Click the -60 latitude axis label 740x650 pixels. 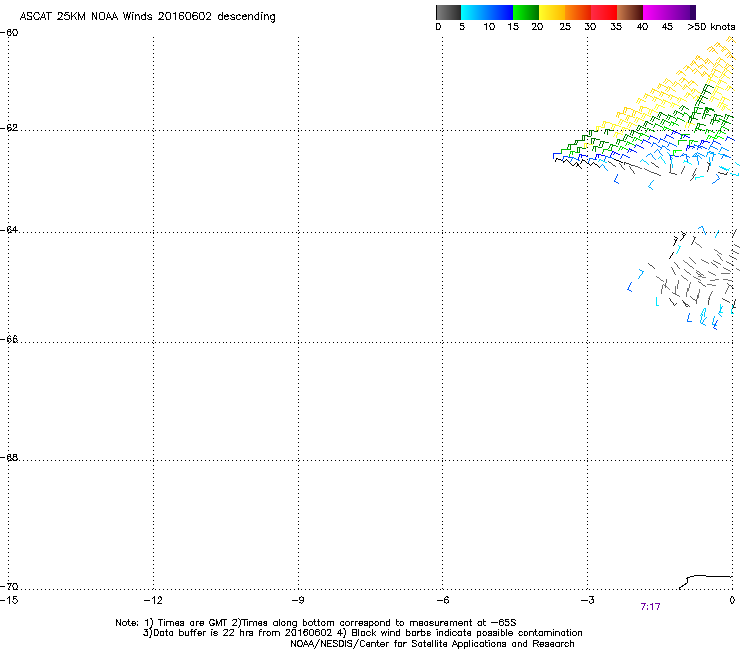click(x=9, y=33)
